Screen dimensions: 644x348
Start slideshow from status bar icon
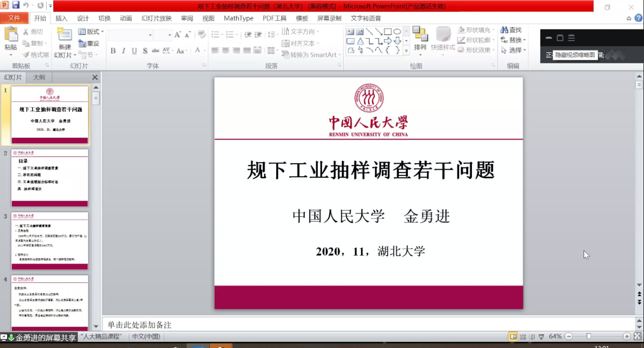541,336
